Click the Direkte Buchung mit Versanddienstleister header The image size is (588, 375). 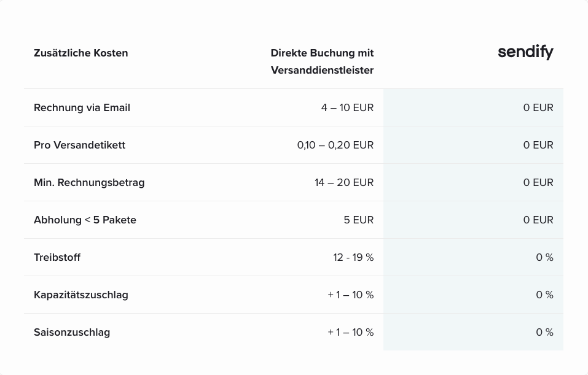322,61
